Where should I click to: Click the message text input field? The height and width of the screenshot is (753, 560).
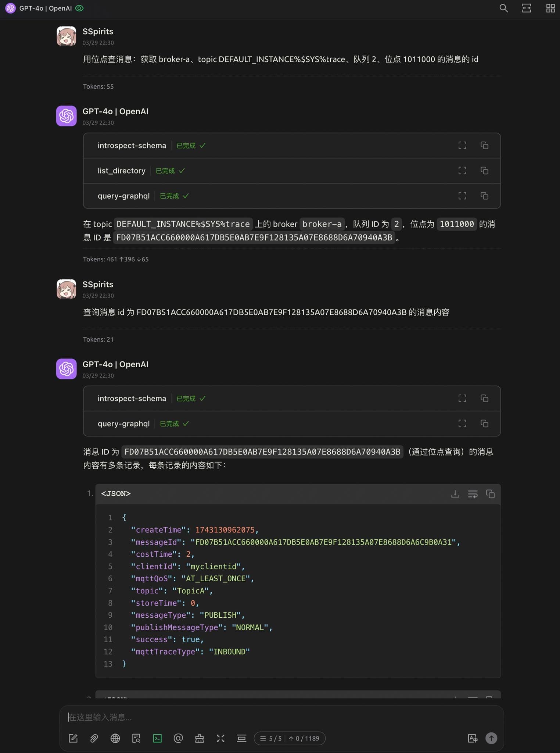coord(257,717)
